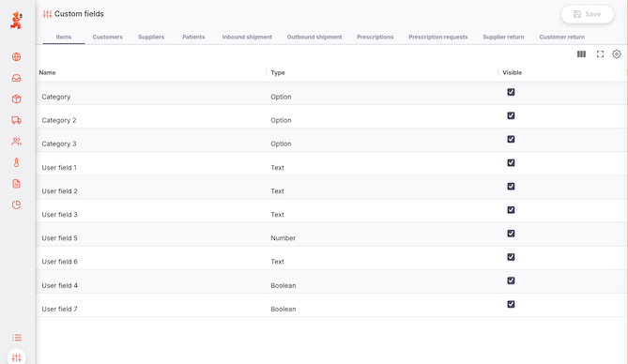Switch to the Items tab
The image size is (628, 364).
pos(64,37)
